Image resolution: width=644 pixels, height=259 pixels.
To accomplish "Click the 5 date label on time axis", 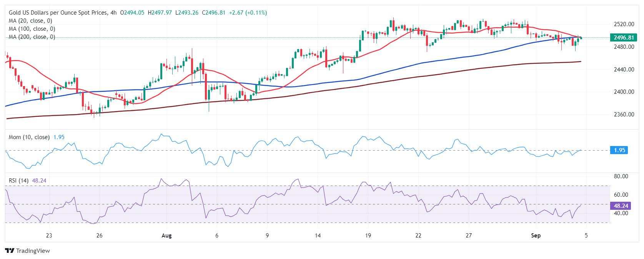I will point(586,236).
